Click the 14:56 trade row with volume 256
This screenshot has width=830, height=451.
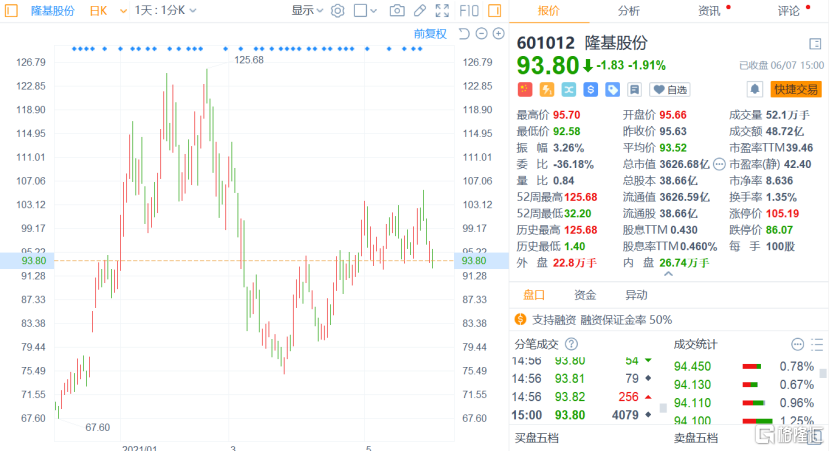[x=582, y=397]
